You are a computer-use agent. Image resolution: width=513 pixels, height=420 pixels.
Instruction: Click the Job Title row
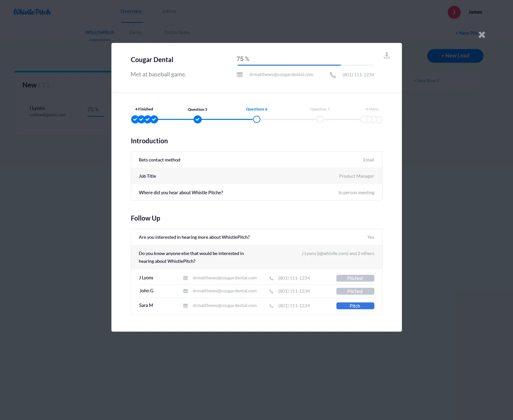256,176
